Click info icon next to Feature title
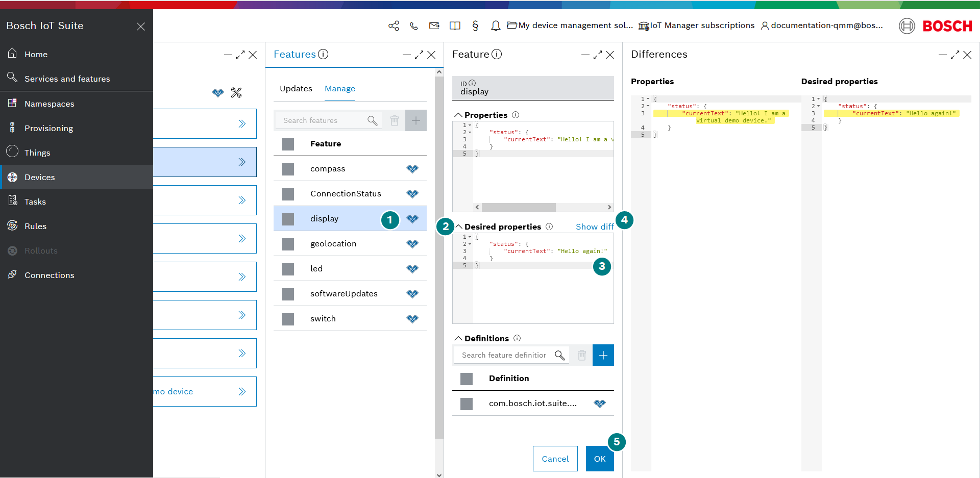 point(497,54)
